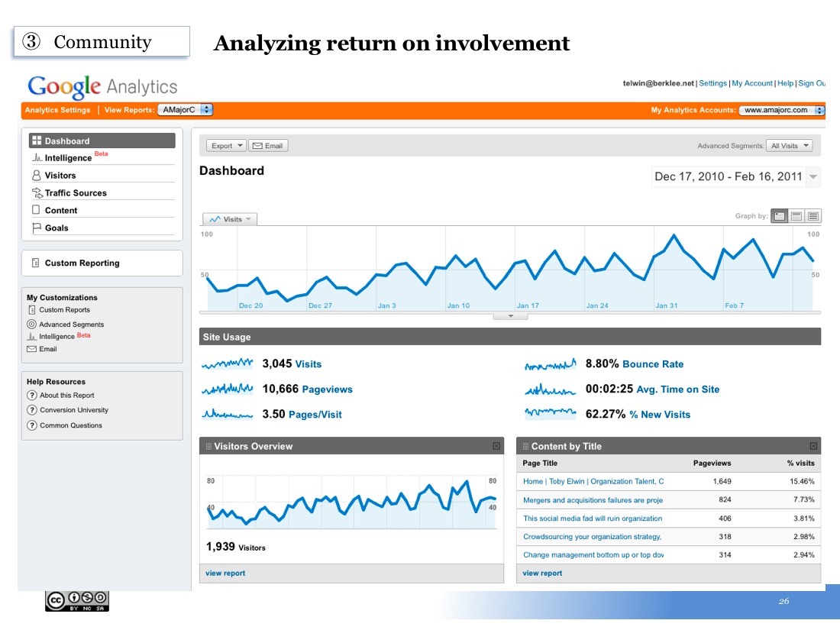Click the Google Analytics logo
Screen dimensions: 840x630
coord(102,87)
